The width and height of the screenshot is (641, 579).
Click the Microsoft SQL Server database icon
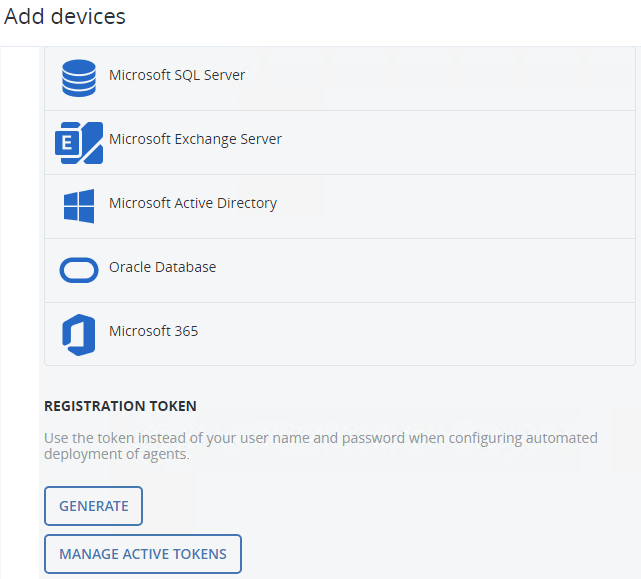tap(78, 78)
